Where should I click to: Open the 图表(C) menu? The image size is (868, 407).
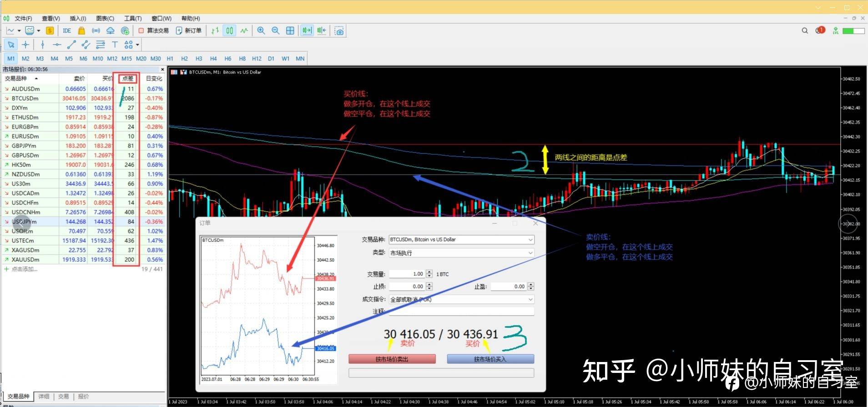click(105, 18)
